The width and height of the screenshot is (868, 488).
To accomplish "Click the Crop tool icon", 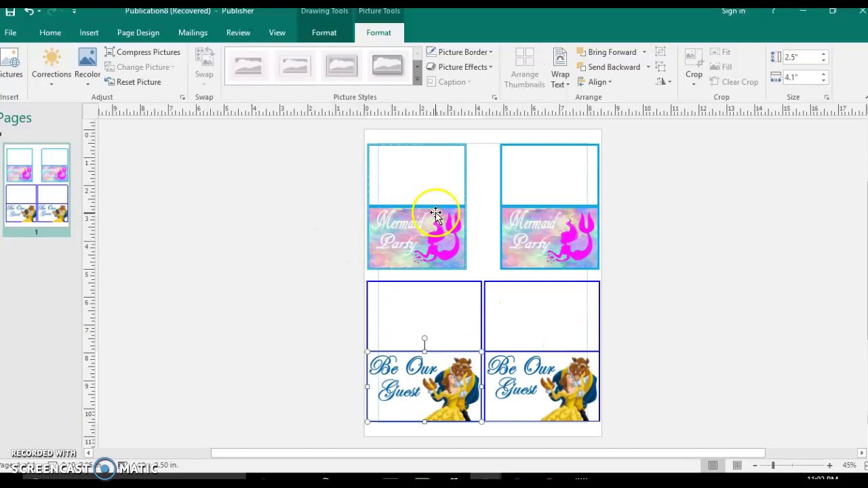I will [x=694, y=67].
